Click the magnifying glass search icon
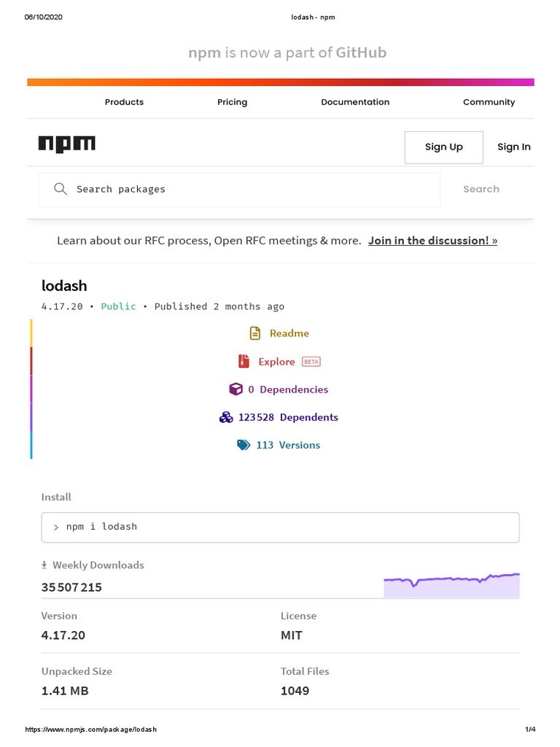The height and width of the screenshot is (747, 560). point(61,189)
